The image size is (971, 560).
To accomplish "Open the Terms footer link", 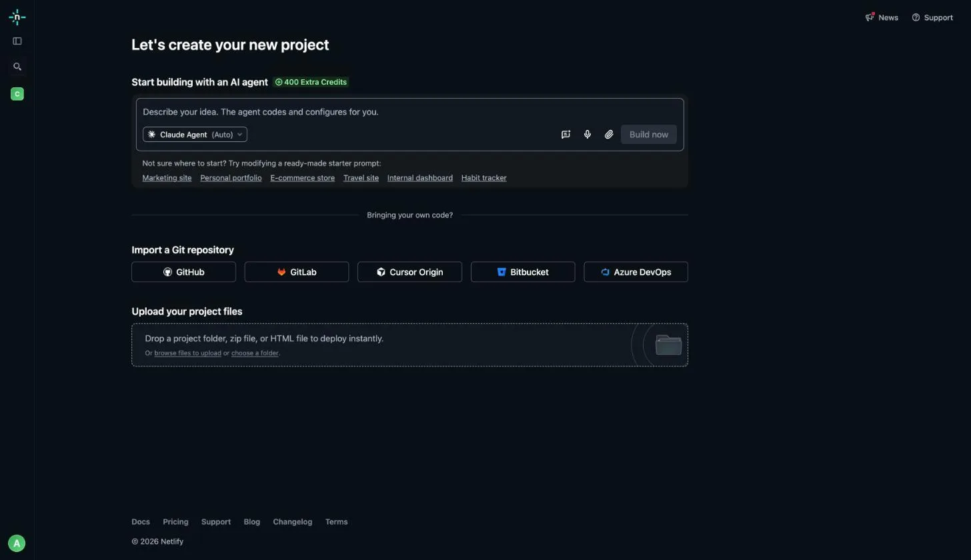I will (x=336, y=522).
